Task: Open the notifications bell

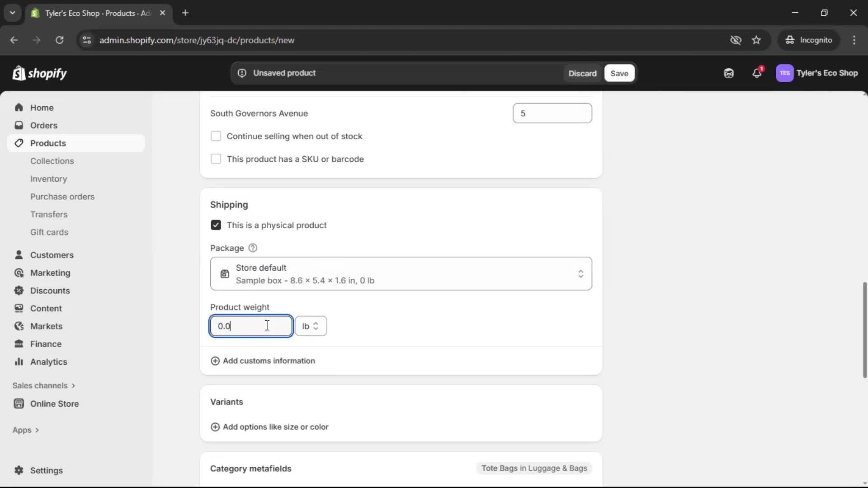Action: [757, 73]
